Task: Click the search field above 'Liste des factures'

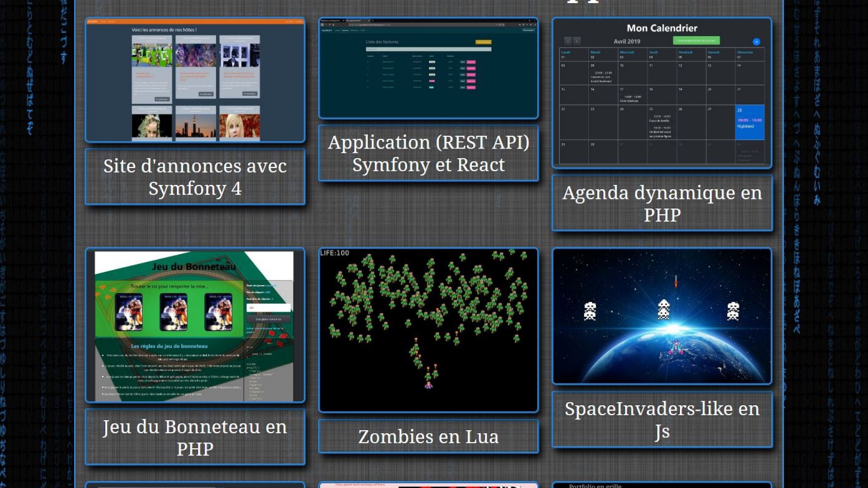Action: (x=428, y=49)
